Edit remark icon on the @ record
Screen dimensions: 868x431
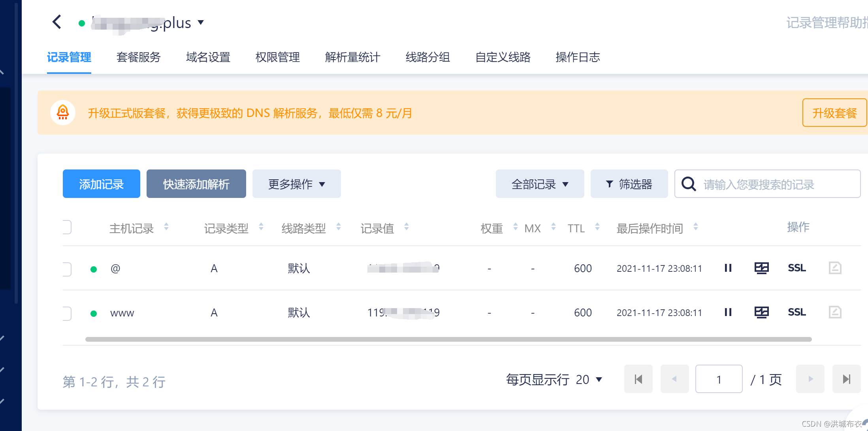pyautogui.click(x=835, y=268)
